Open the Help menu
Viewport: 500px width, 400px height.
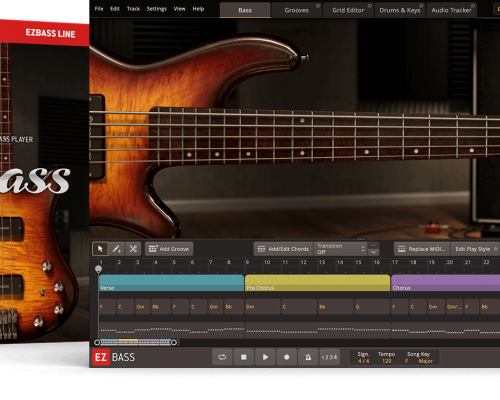[198, 9]
